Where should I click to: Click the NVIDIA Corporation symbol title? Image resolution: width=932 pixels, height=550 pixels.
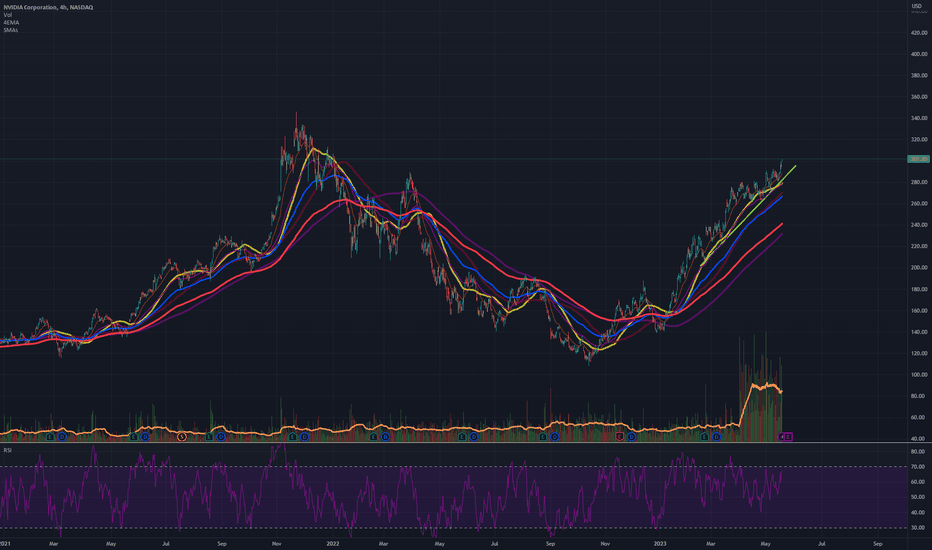tap(30, 7)
